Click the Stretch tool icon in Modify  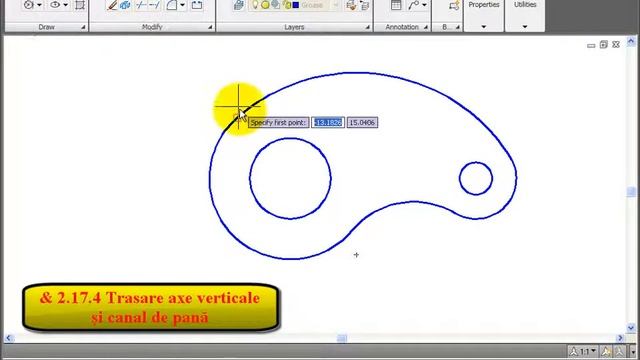[x=197, y=5]
